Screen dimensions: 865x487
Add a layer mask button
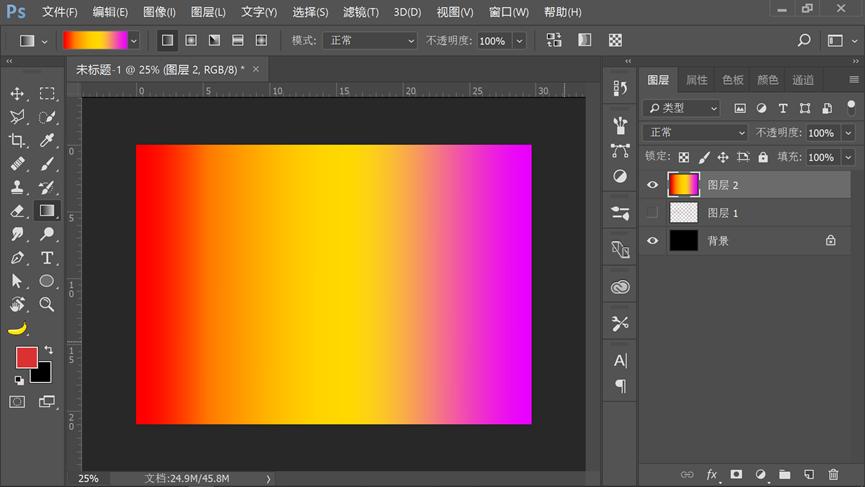(736, 474)
